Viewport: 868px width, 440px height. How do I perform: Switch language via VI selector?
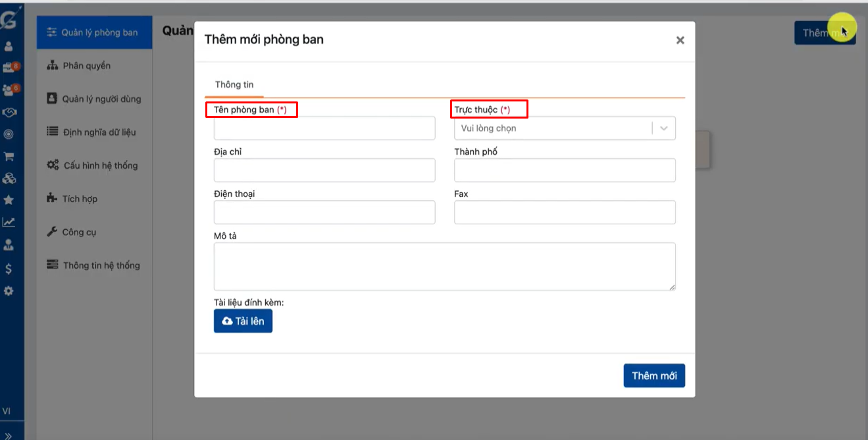click(7, 411)
